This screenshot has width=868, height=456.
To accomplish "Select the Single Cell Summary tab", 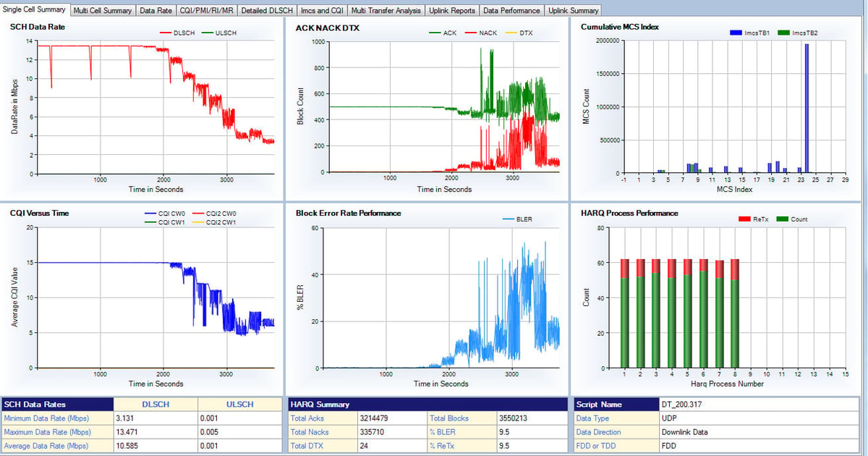I will point(35,9).
